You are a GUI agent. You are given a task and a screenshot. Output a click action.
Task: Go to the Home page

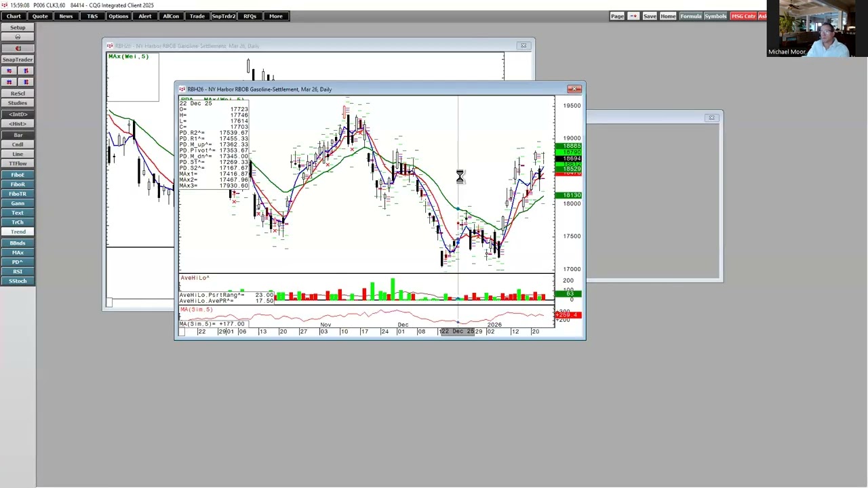pos(668,16)
